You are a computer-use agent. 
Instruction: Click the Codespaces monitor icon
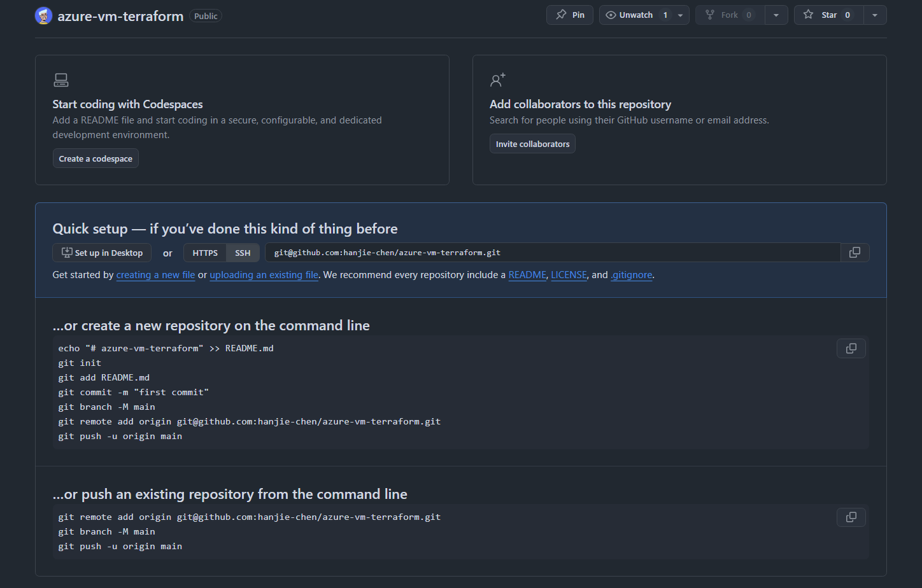point(60,80)
